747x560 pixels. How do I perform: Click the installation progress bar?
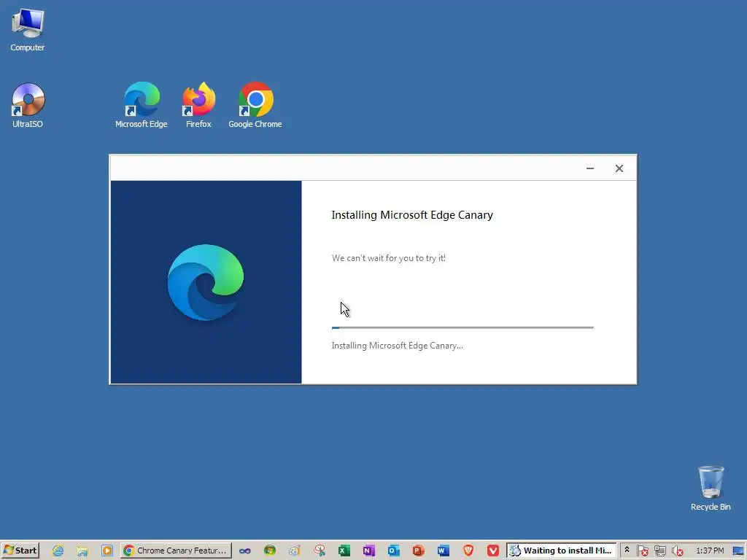462,327
